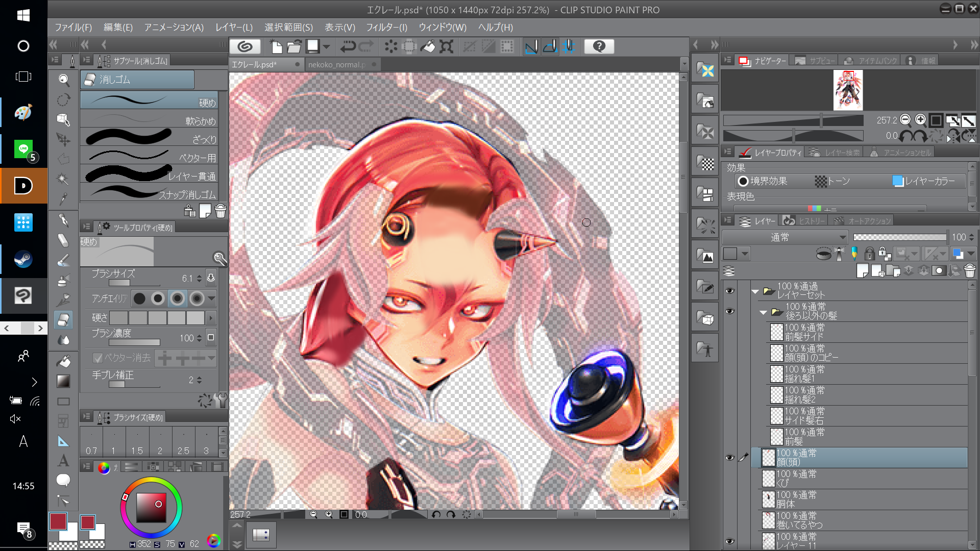Image resolution: width=980 pixels, height=551 pixels.
Task: Create a layer mask
Action: tap(939, 271)
